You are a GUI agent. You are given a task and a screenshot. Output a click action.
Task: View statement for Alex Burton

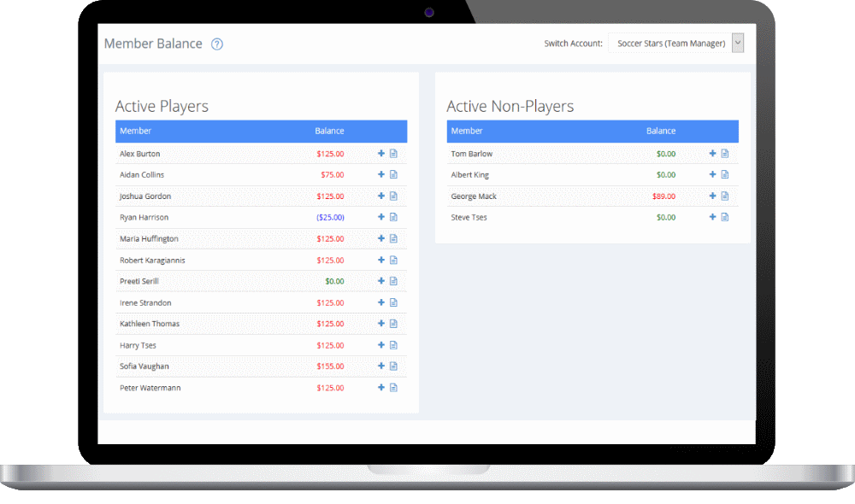(393, 154)
